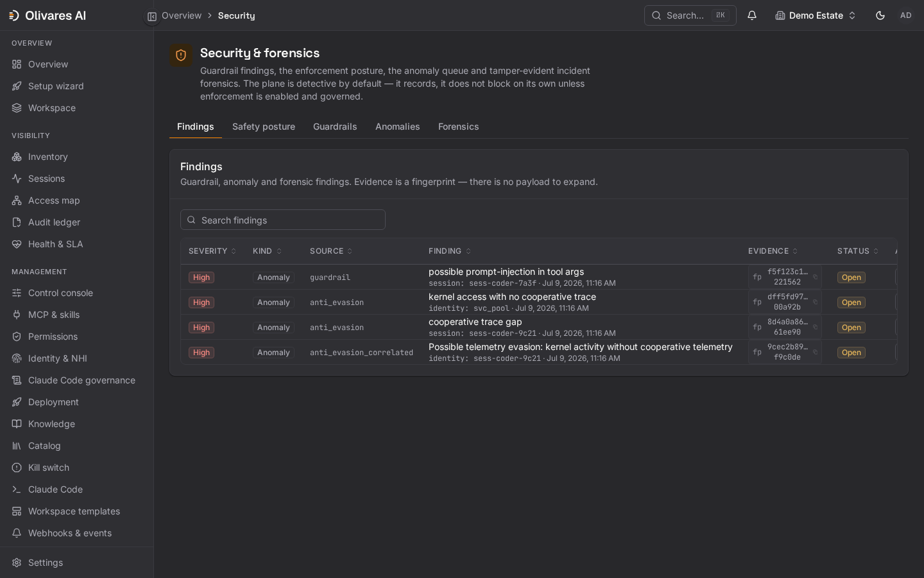This screenshot has width=924, height=578.
Task: Open Claude Code terminal item
Action: [76, 489]
